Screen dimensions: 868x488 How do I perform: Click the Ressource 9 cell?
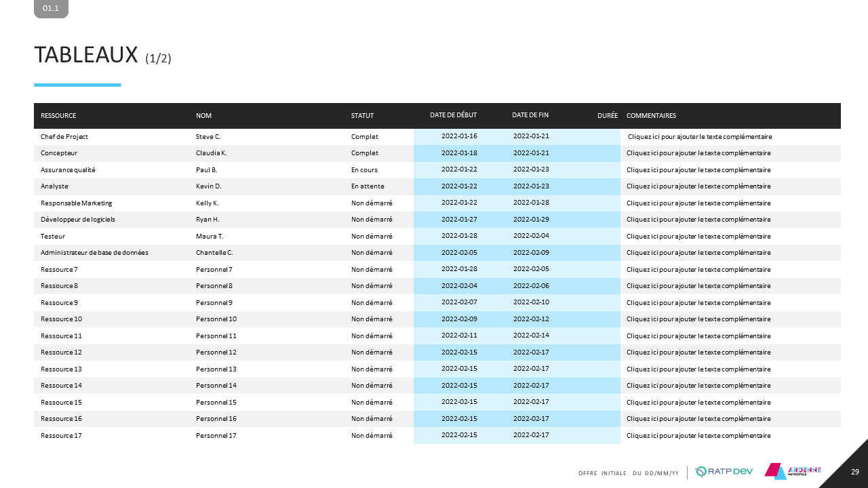(59, 303)
